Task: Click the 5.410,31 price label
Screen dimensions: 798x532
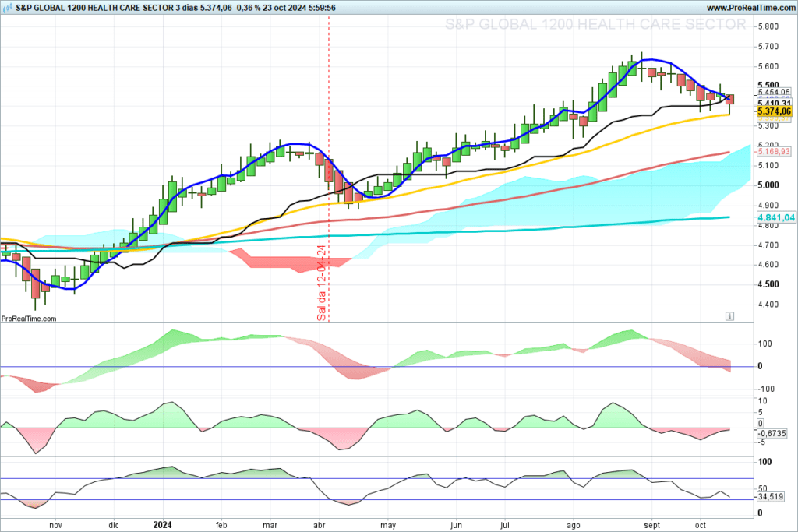Action: 774,104
